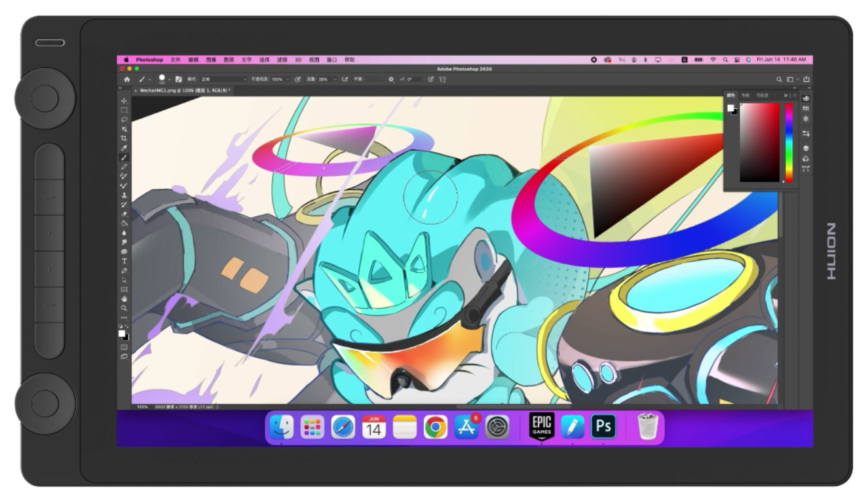Open the Color panel flyout menu

[795, 96]
